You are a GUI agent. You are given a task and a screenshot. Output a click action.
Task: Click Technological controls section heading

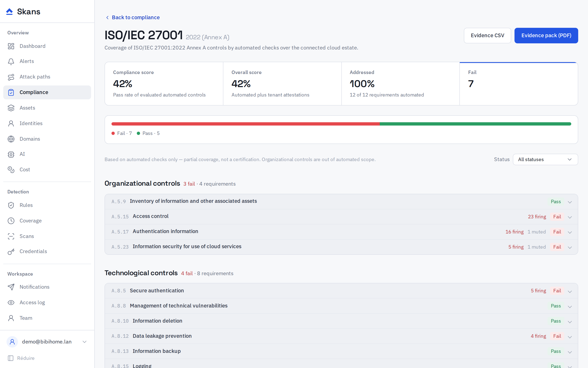pos(141,273)
